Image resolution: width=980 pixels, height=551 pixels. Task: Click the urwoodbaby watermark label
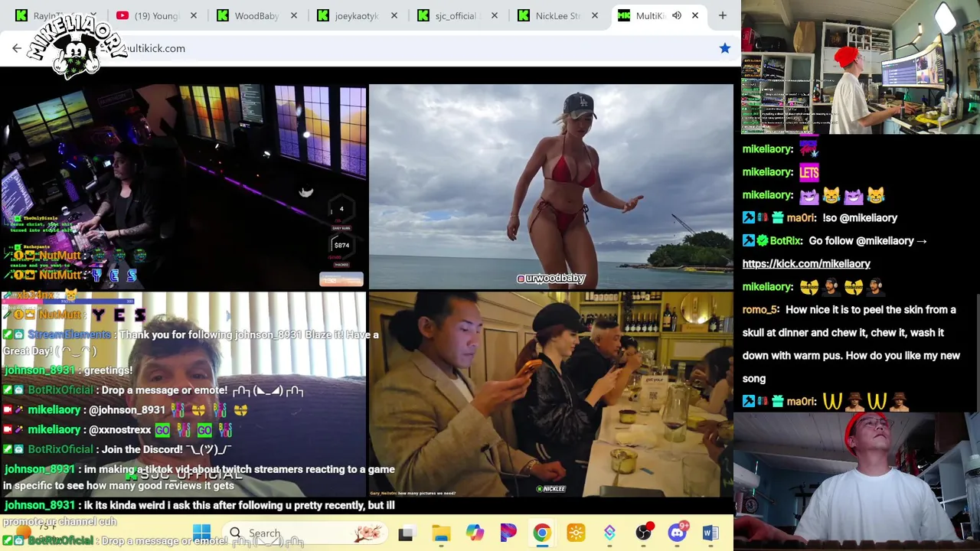(x=551, y=279)
